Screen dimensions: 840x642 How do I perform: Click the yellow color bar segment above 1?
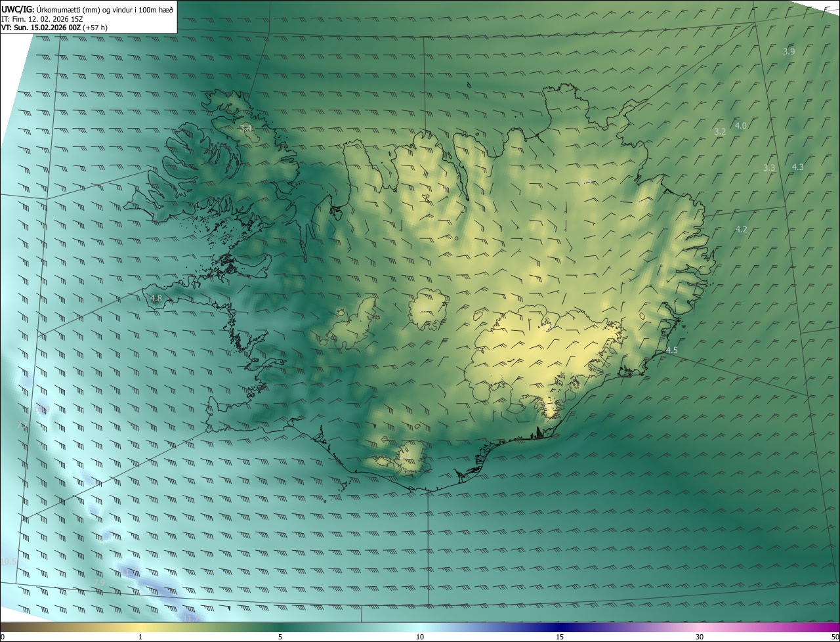[x=140, y=628]
